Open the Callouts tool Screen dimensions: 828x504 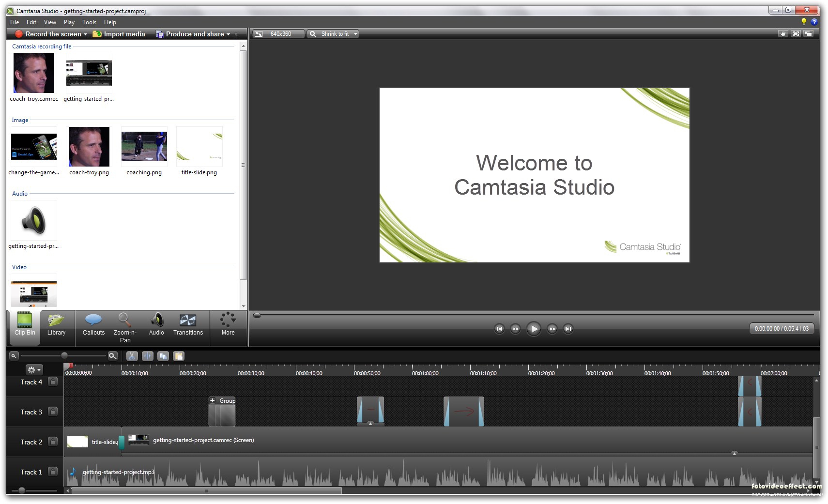tap(93, 324)
